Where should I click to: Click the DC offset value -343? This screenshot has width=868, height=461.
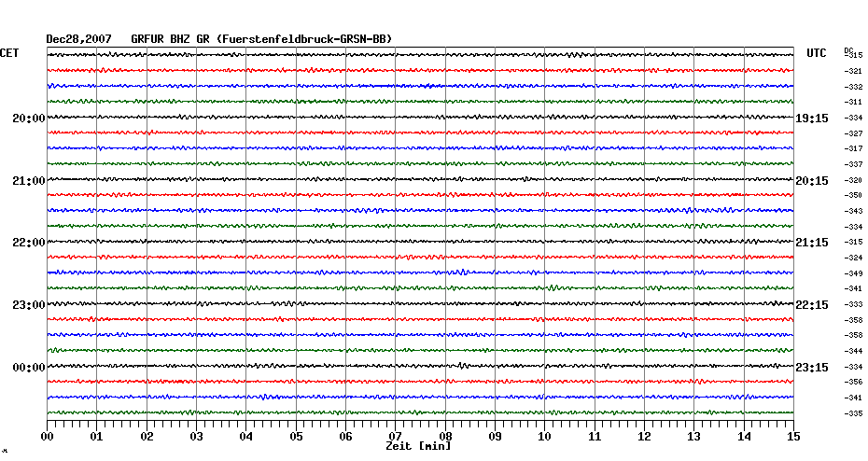[853, 212]
